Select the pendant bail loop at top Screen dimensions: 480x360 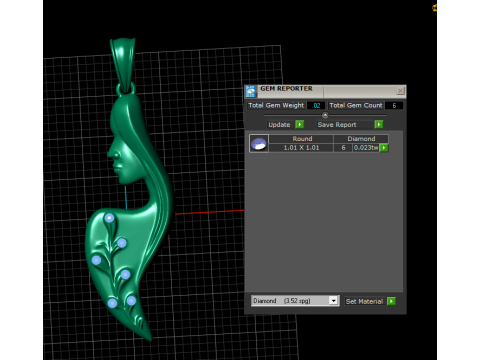(123, 64)
